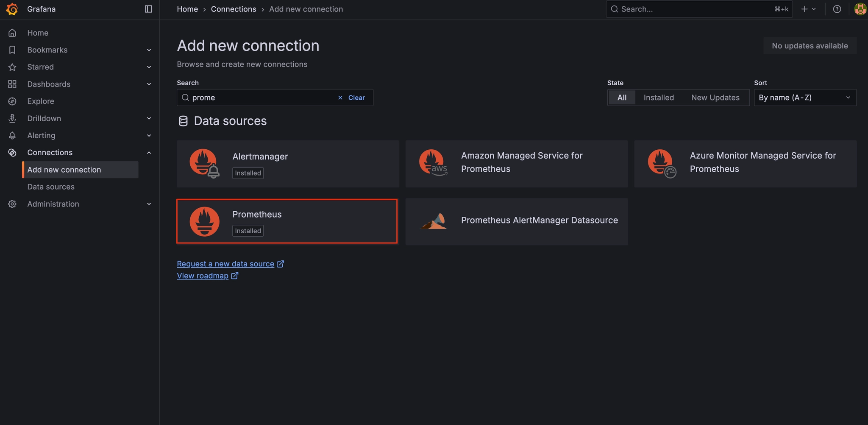Click the top global Search field
The height and width of the screenshot is (425, 868).
coord(699,9)
